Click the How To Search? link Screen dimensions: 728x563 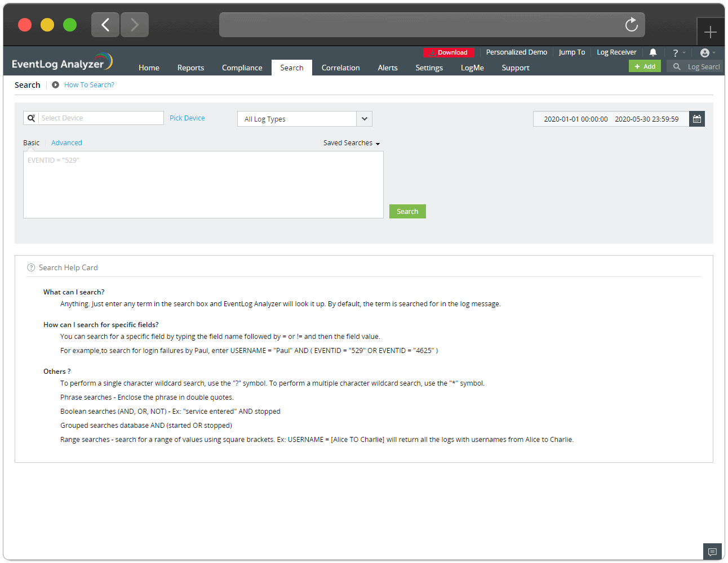pyautogui.click(x=89, y=85)
